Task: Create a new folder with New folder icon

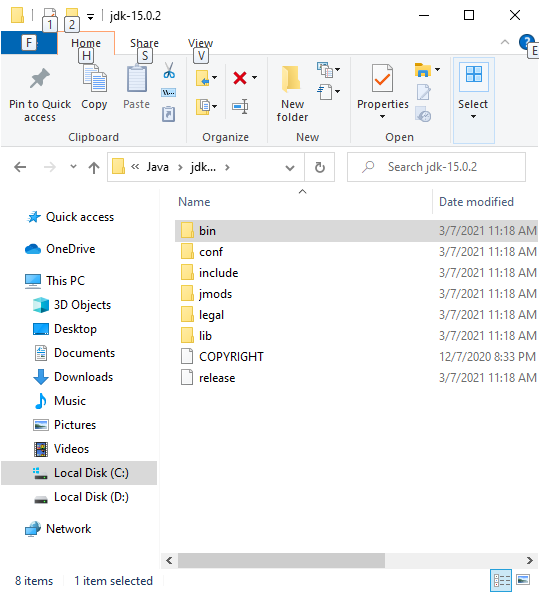Action: [291, 79]
